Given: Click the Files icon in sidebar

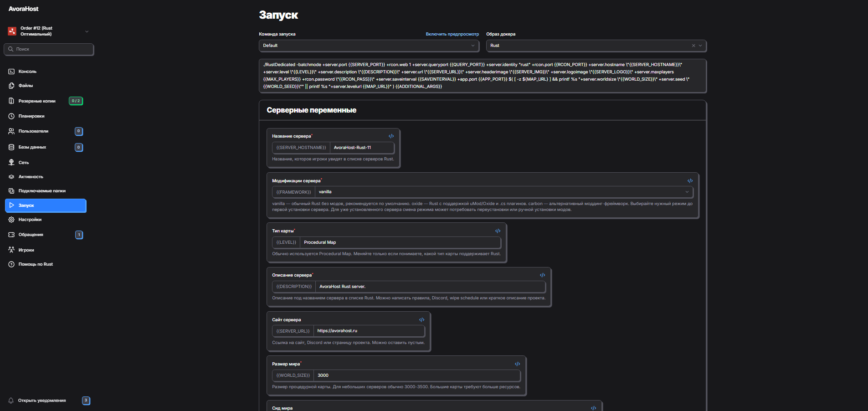Looking at the screenshot, I should [x=11, y=86].
